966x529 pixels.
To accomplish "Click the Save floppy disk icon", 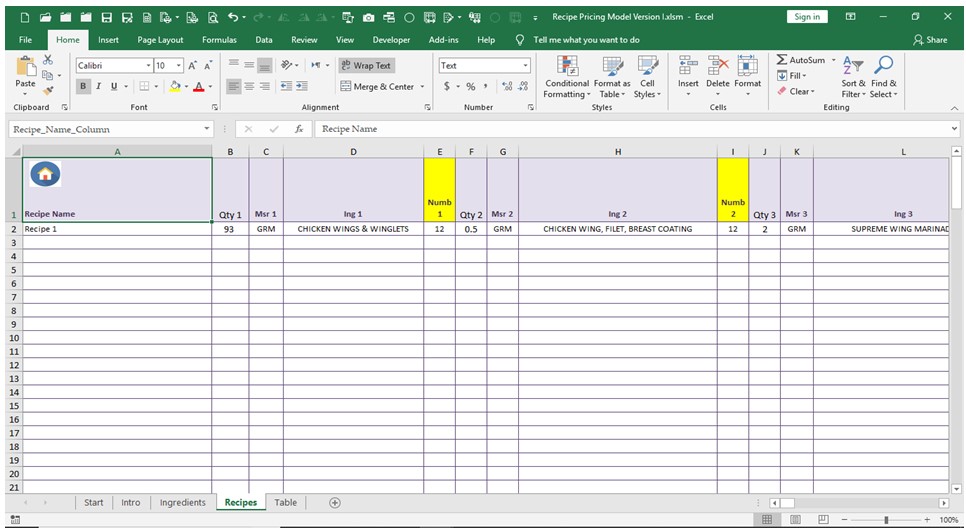I will (x=107, y=17).
